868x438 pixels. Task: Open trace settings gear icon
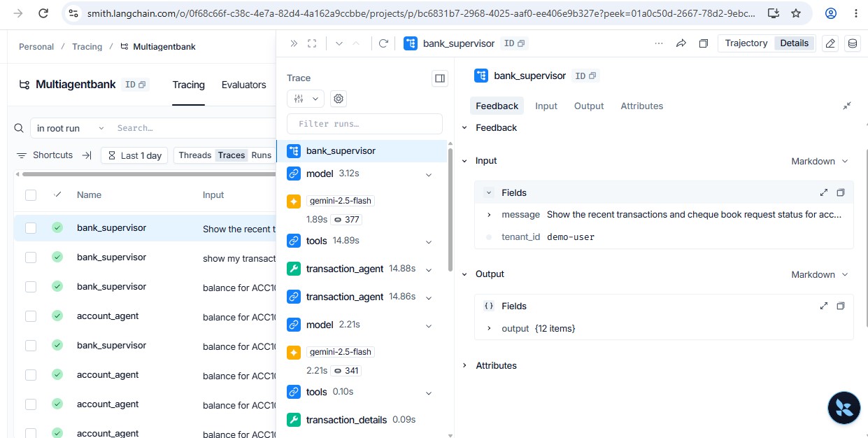point(339,99)
